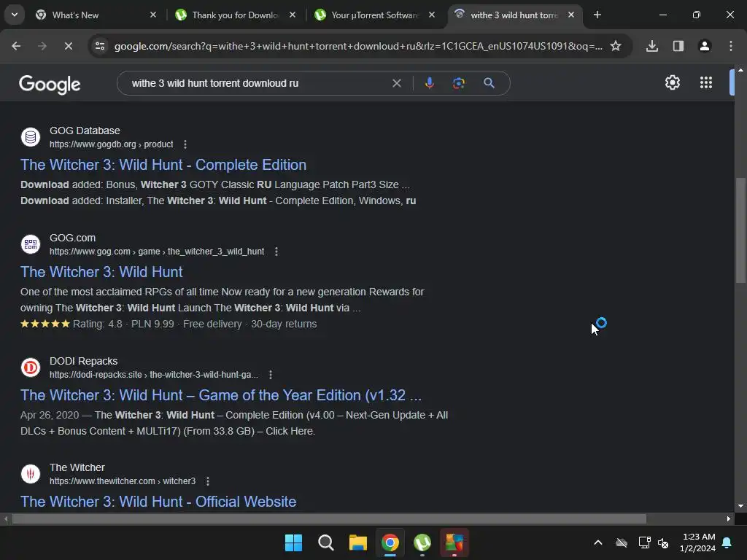Open the clock showing 1:23 AM
Image resolution: width=747 pixels, height=560 pixels.
(698, 542)
